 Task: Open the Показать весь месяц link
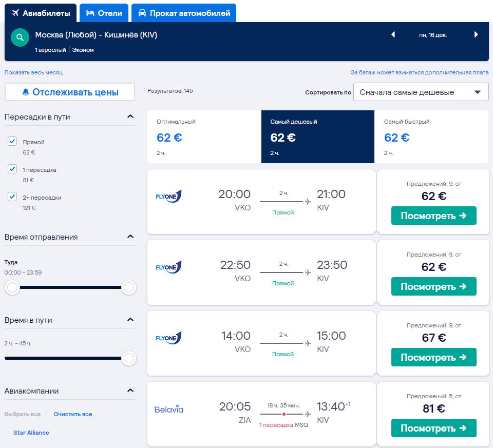point(34,73)
